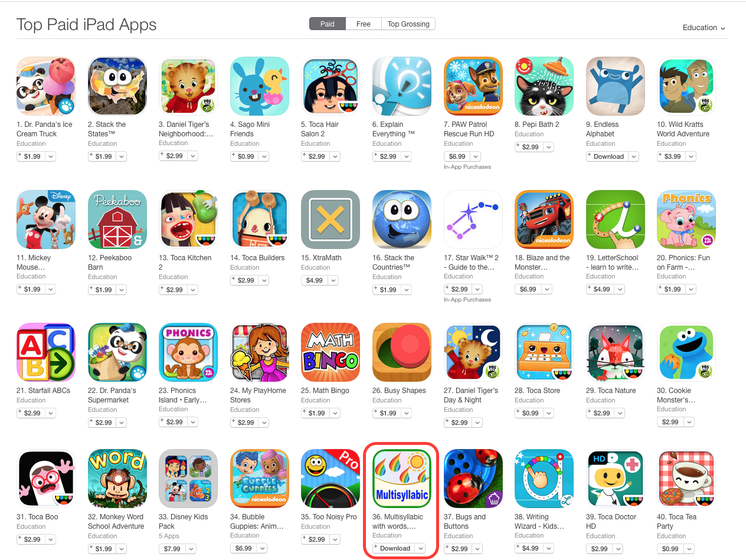Screen dimensions: 746x560
Task: Open the Education category dropdown
Action: [x=704, y=28]
